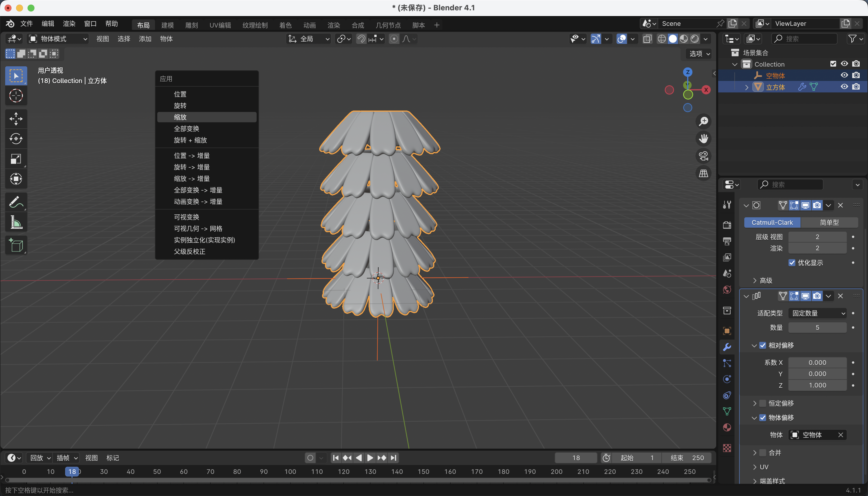Open the 物体模式 mode dropdown
The width and height of the screenshot is (868, 496).
point(58,39)
